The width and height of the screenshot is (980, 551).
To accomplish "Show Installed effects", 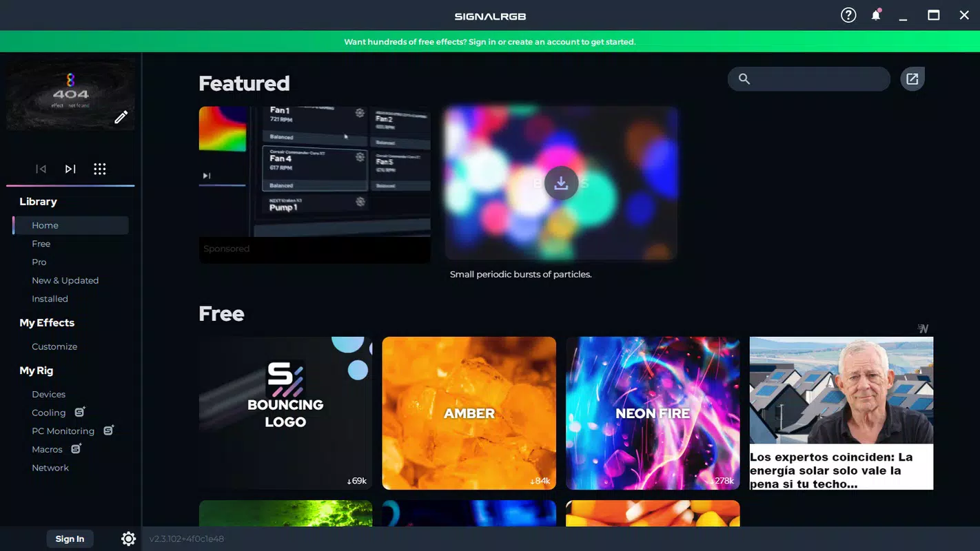I will pyautogui.click(x=50, y=299).
